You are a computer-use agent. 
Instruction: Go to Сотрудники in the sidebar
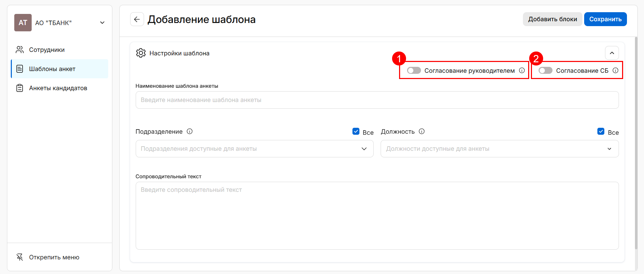tap(47, 50)
